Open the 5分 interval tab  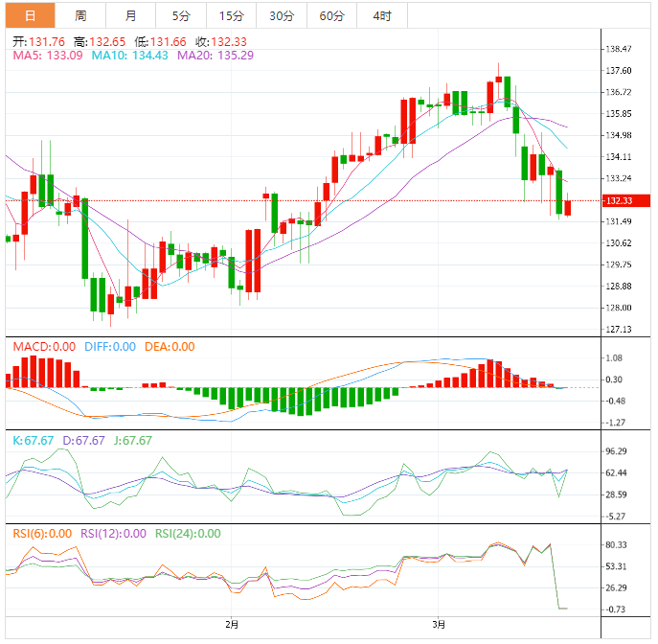pos(181,15)
